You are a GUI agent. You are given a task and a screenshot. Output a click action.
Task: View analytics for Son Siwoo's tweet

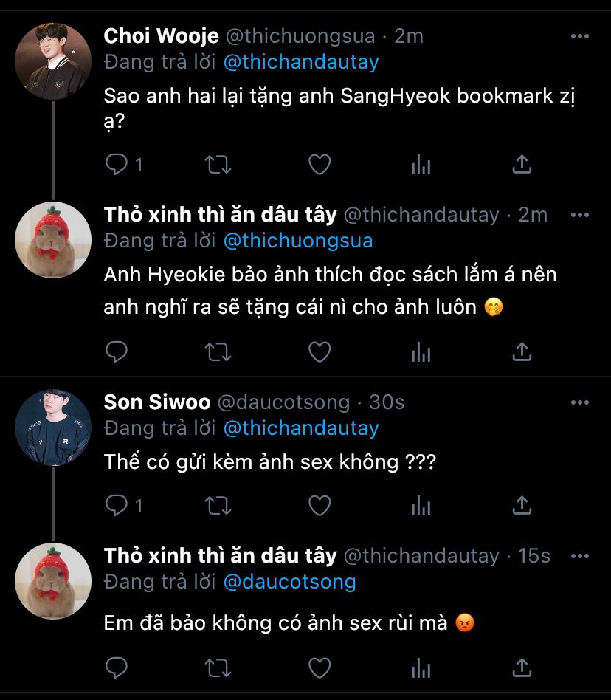pos(421,506)
